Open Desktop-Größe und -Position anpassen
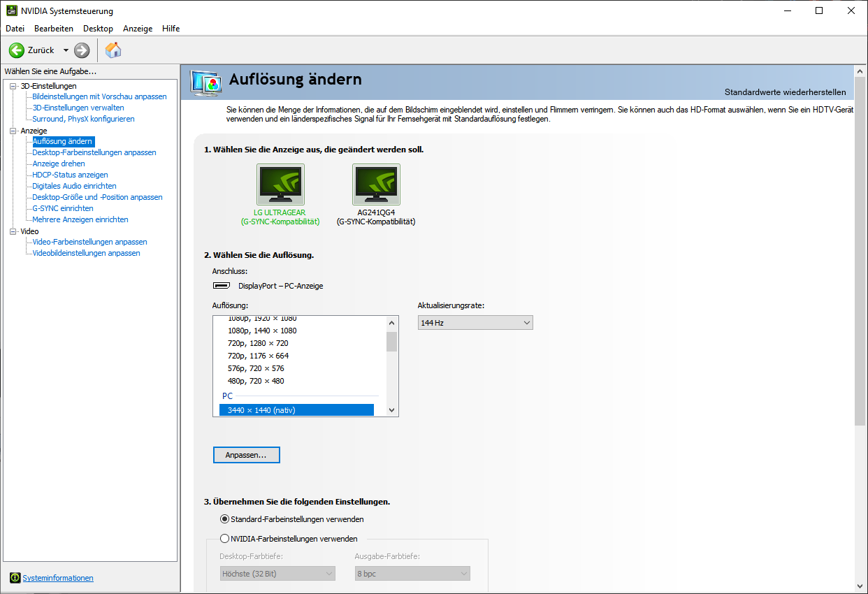This screenshot has height=594, width=868. (97, 197)
